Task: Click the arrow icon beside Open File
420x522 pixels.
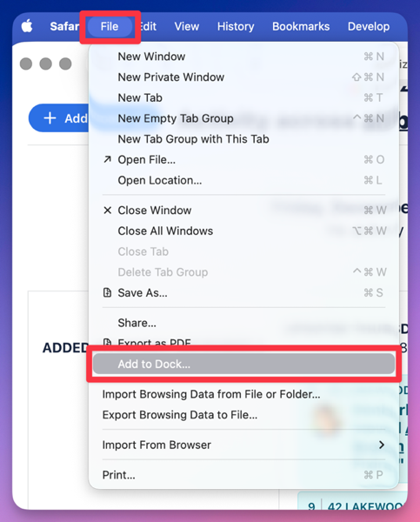Action: pos(107,159)
